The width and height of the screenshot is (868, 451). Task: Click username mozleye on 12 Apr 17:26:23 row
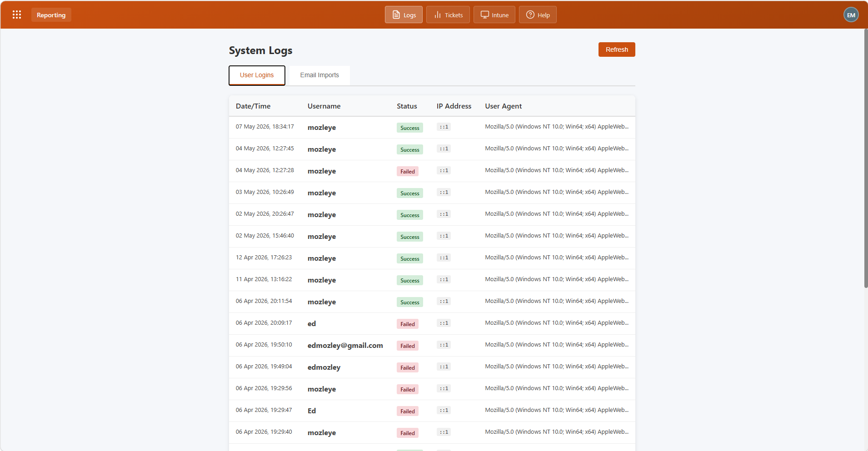pos(322,258)
